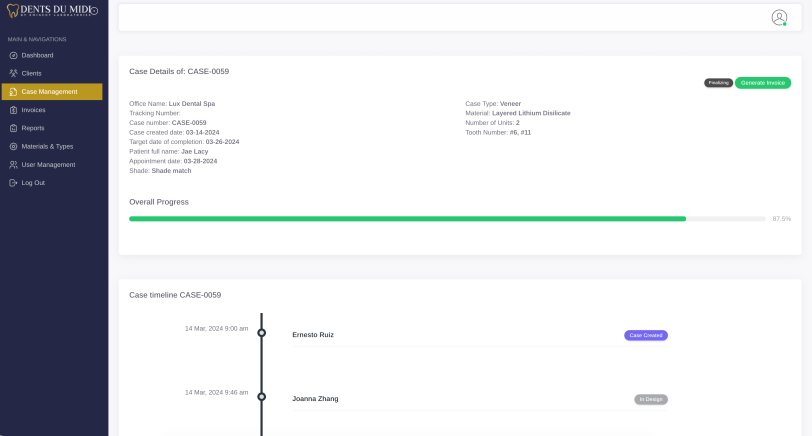The height and width of the screenshot is (436, 812).
Task: Click the Dents Du Midi tooth logo
Action: pos(12,11)
